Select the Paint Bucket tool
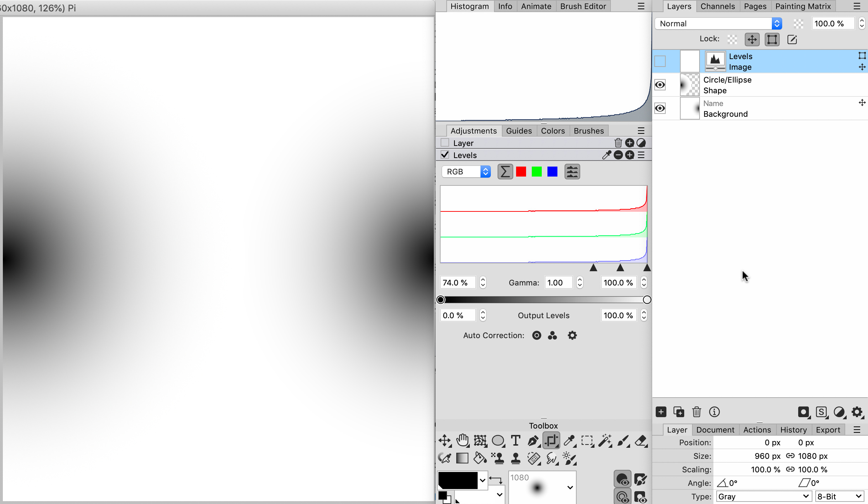Image resolution: width=868 pixels, height=504 pixels. pos(480,458)
